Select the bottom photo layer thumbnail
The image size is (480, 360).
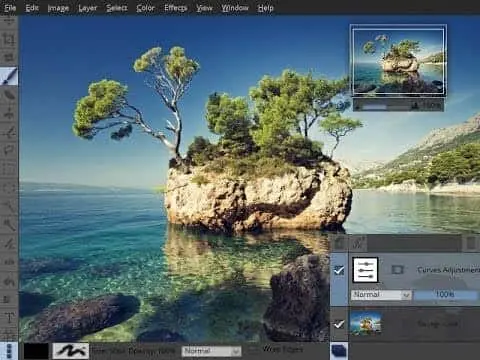(365, 323)
